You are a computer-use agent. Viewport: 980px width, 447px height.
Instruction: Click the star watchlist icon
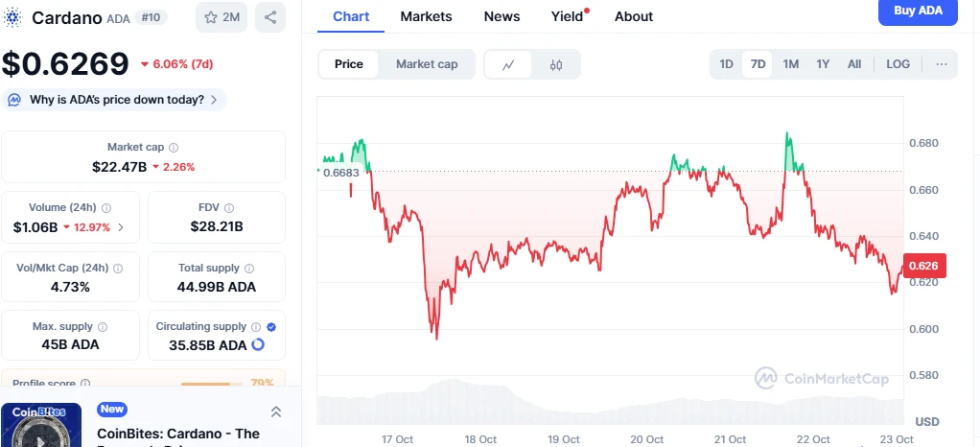[211, 17]
